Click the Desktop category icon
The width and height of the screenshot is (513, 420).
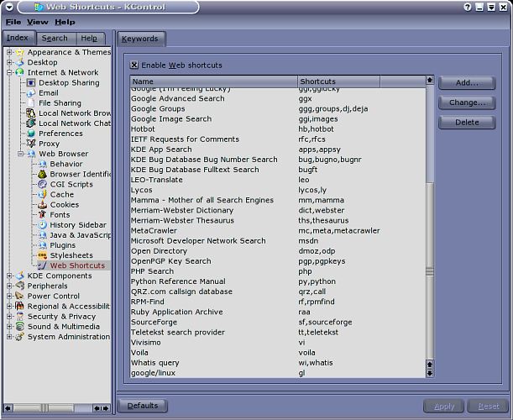[x=20, y=62]
